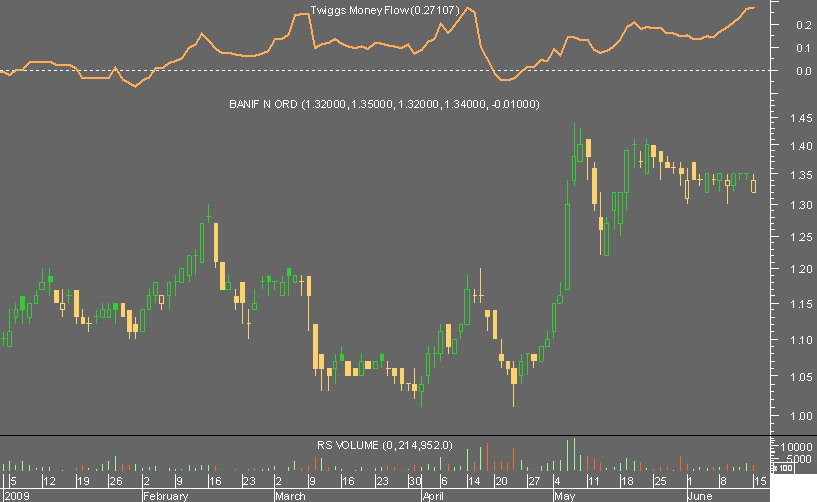Screen dimensions: 817x502
Task: Click the RS VOLUME (0, 214,952.0) panel title
Action: point(385,445)
